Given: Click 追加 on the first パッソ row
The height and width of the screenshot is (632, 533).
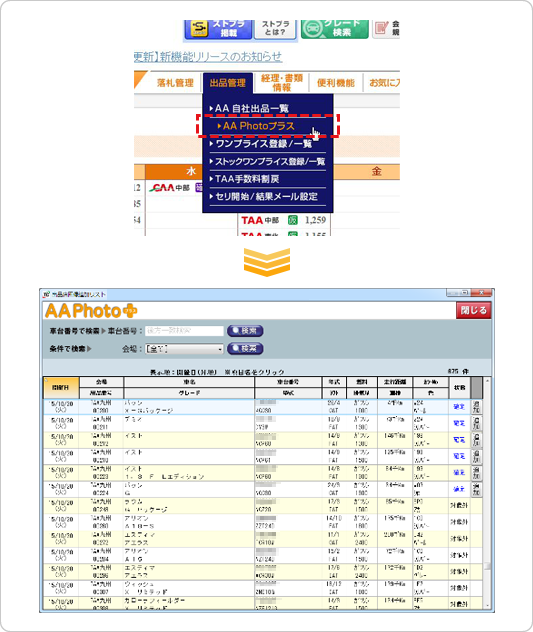Looking at the screenshot, I should point(476,407).
